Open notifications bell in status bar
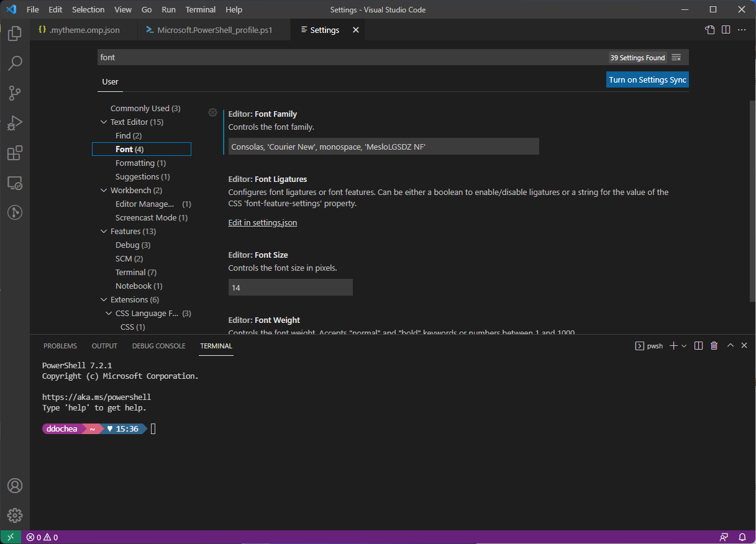The image size is (756, 544). pos(742,537)
